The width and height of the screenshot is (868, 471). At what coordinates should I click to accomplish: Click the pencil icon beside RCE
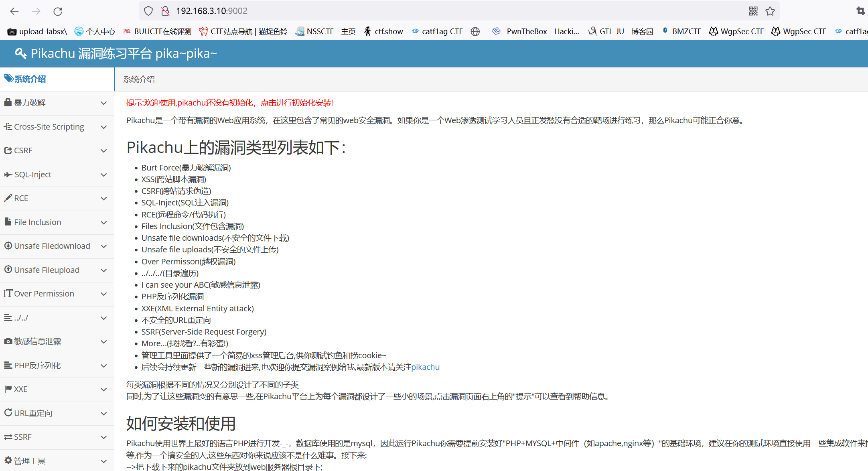tap(8, 198)
